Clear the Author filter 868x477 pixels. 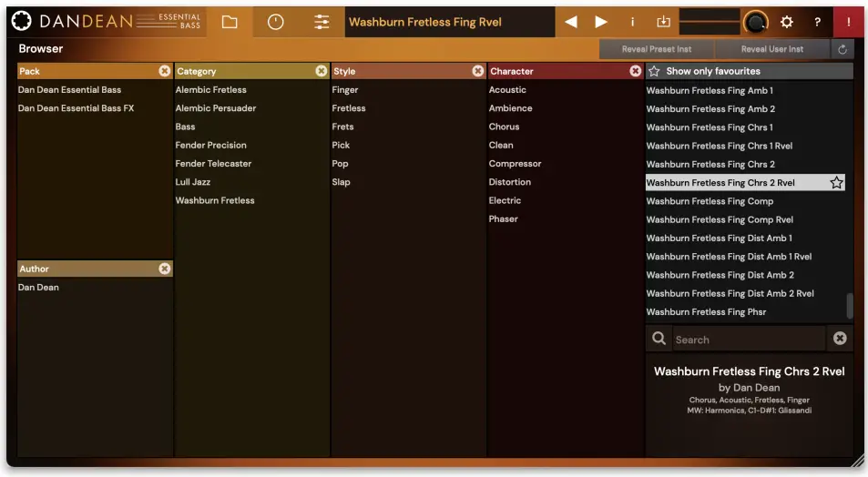(x=165, y=269)
